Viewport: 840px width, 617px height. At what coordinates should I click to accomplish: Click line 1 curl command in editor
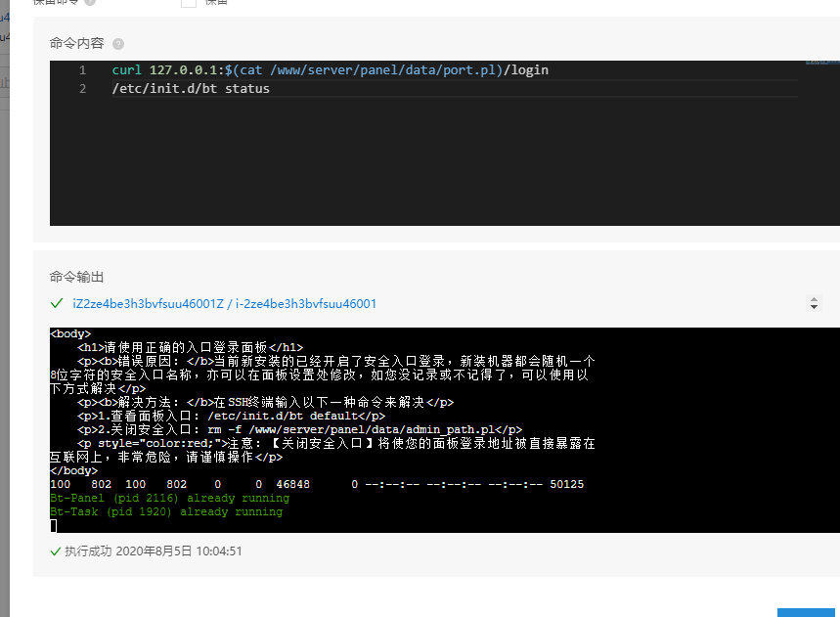330,70
